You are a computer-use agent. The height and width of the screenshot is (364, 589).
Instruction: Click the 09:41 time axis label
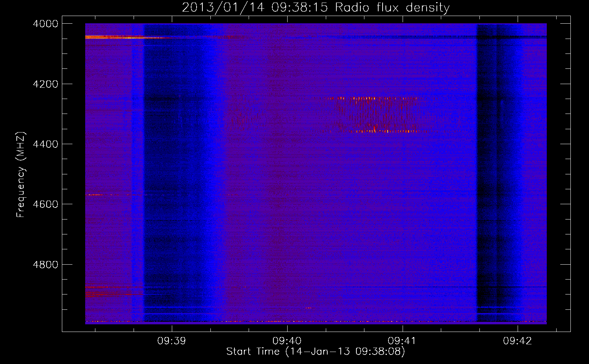pos(402,341)
